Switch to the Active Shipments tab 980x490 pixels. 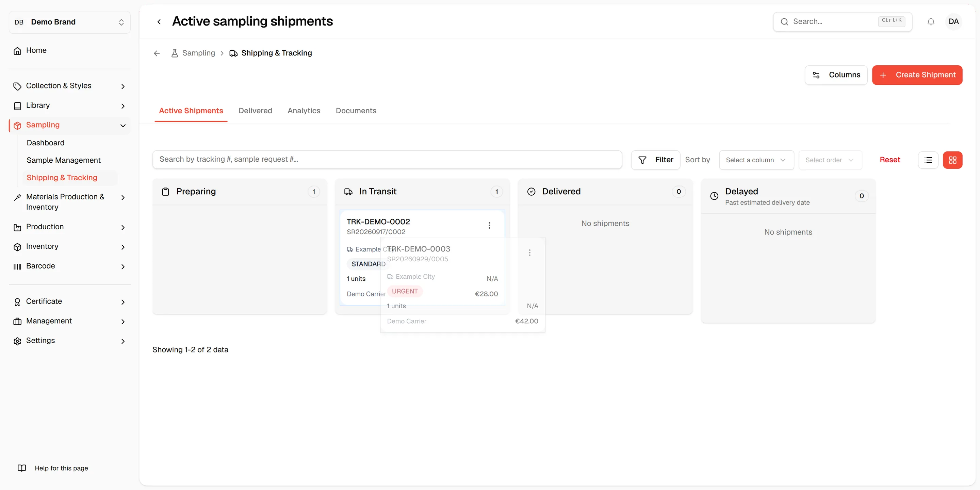(191, 111)
